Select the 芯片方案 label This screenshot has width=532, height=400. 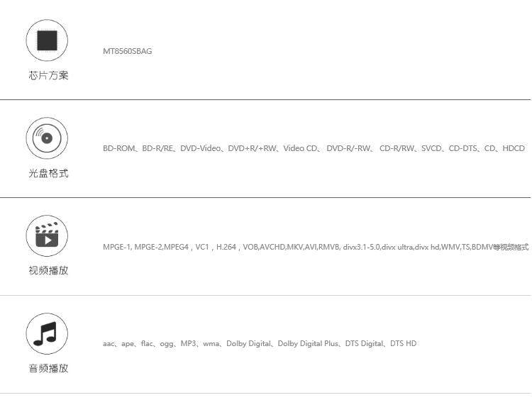pos(48,75)
